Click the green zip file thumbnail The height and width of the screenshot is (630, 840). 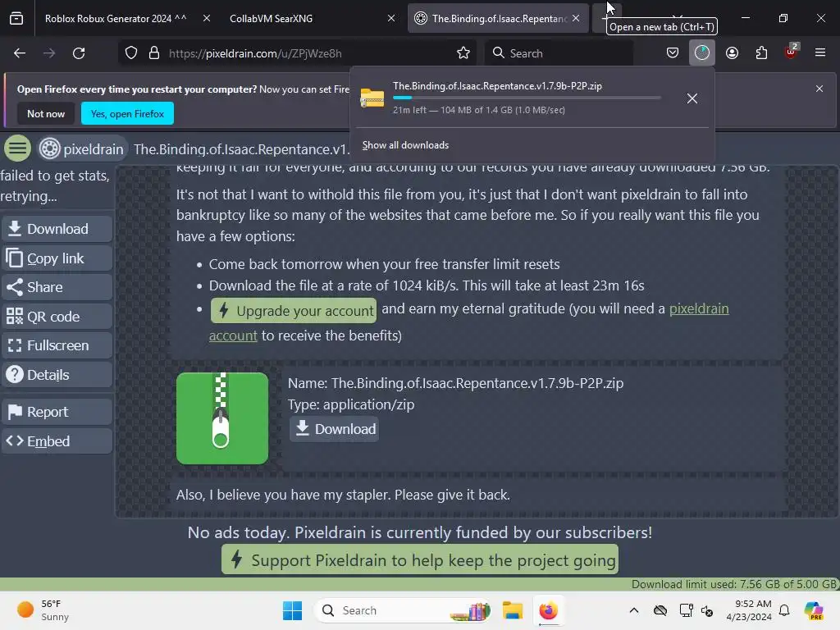pyautogui.click(x=222, y=418)
